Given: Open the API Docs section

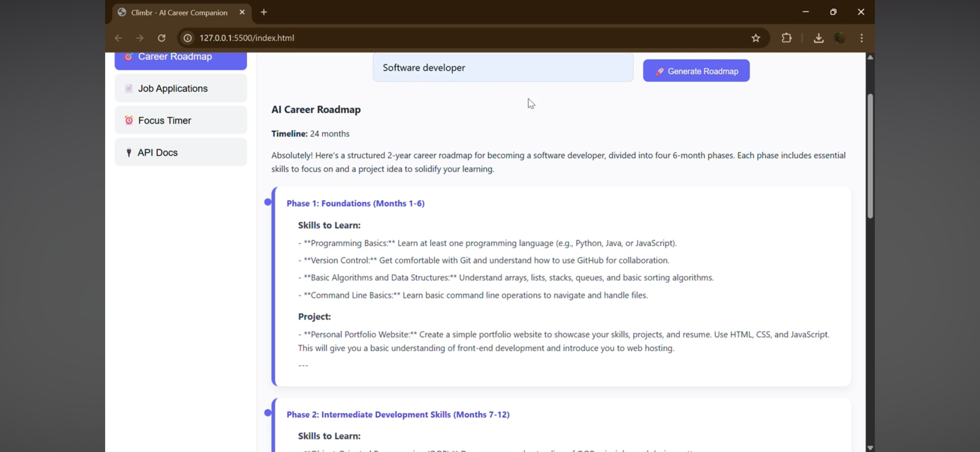Looking at the screenshot, I should (x=181, y=152).
